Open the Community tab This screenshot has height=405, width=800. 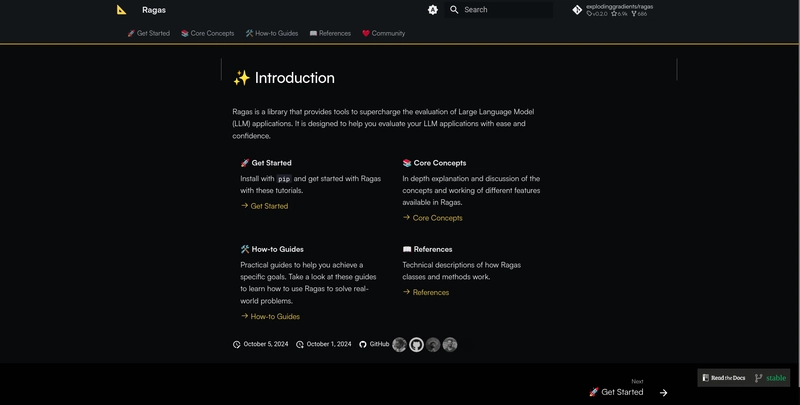click(384, 33)
